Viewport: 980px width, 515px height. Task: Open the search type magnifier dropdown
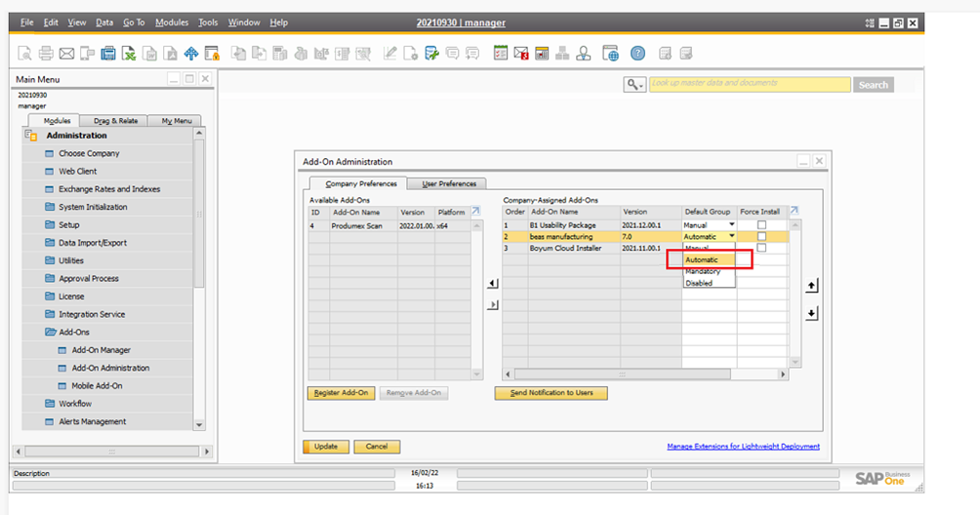tap(634, 84)
